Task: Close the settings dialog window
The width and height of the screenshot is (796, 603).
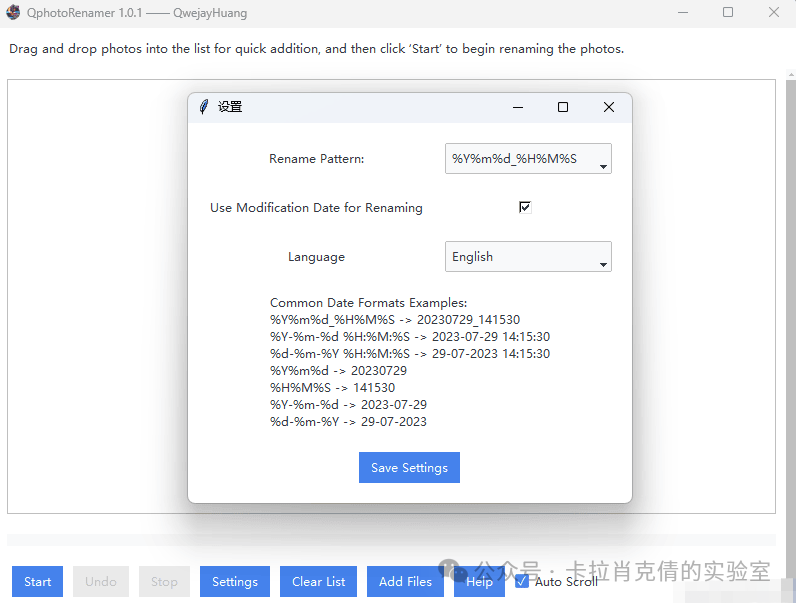Action: point(608,107)
